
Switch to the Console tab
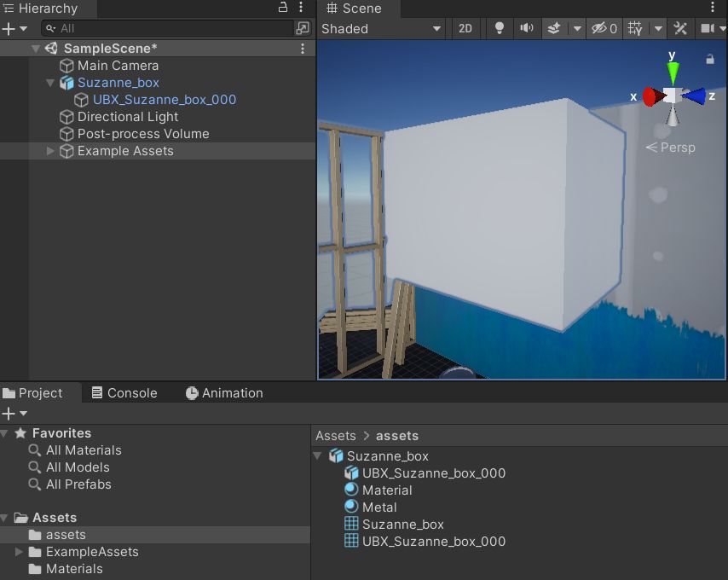(124, 393)
